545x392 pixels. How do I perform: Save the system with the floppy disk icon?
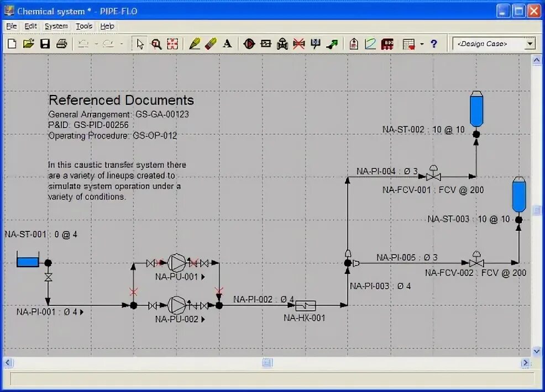point(45,44)
